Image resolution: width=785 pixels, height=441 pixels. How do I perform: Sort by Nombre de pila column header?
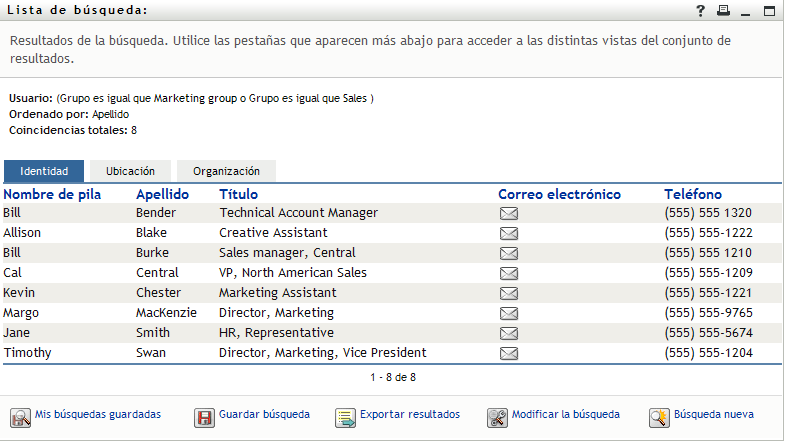pos(52,194)
